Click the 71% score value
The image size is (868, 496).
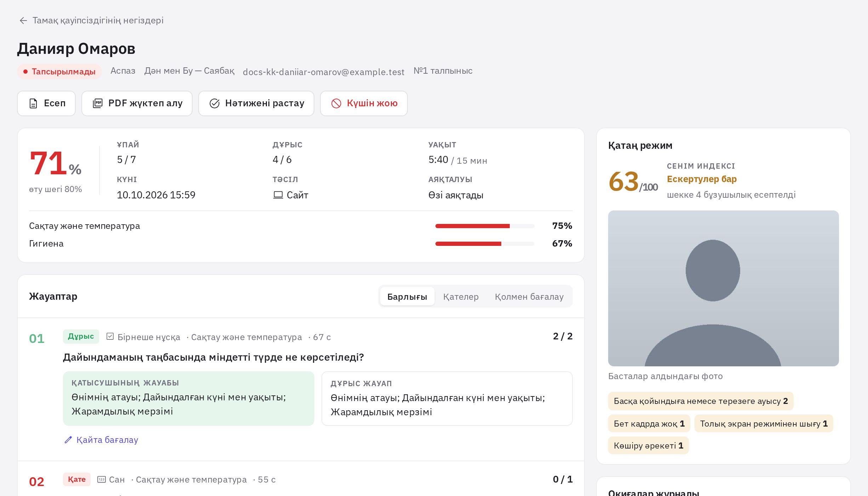click(56, 163)
